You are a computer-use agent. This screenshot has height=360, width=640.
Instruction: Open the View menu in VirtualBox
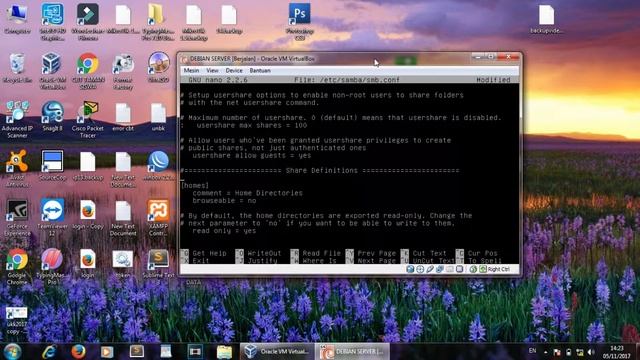click(x=212, y=71)
